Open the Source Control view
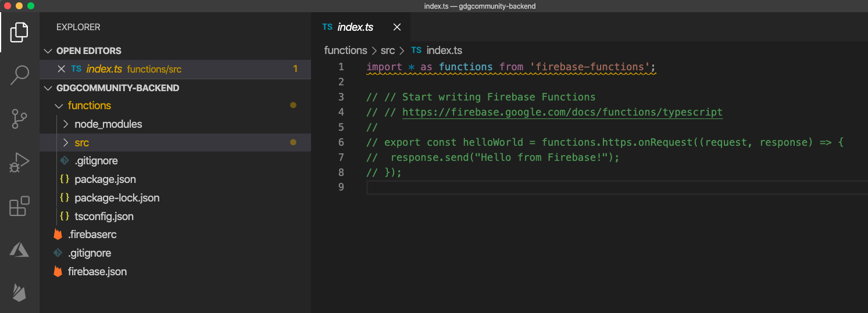The height and width of the screenshot is (313, 868). tap(19, 118)
